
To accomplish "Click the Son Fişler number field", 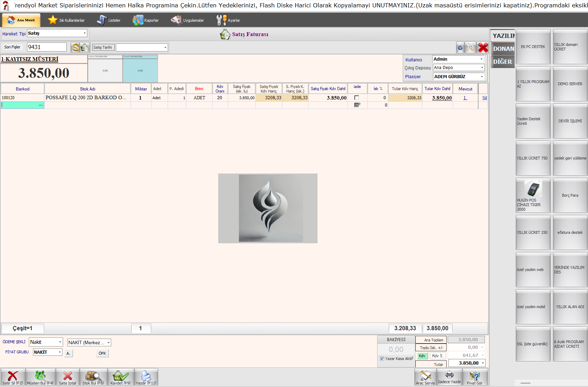I will (x=47, y=47).
